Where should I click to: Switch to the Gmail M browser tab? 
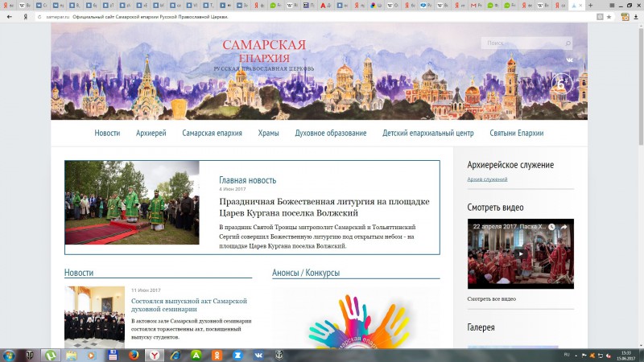click(476, 6)
